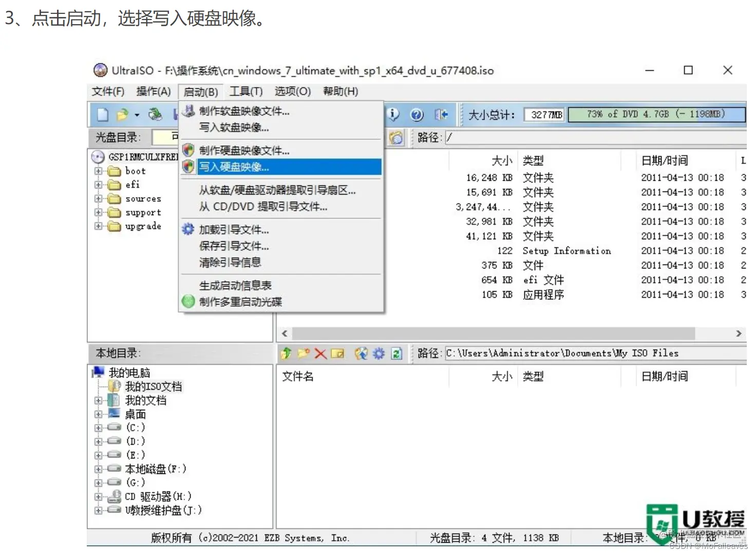Open the 工具(T) menu
The height and width of the screenshot is (554, 756).
[x=245, y=91]
